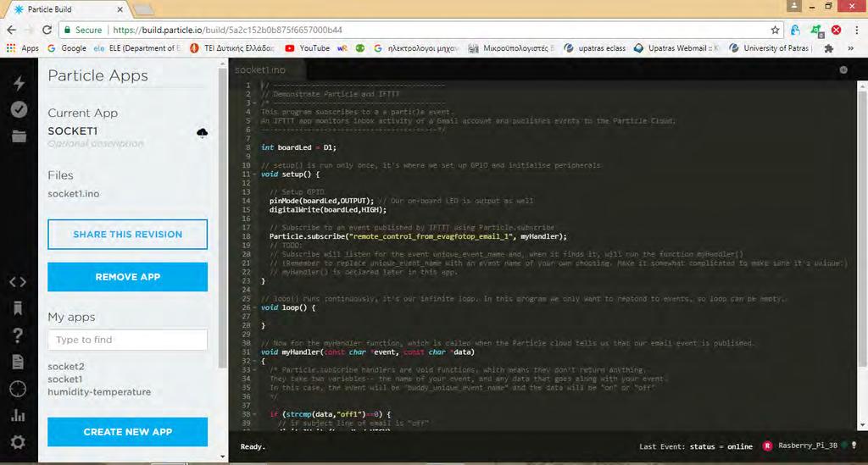Click the red R platform icon in the status bar
The width and height of the screenshot is (868, 465).
tap(767, 446)
